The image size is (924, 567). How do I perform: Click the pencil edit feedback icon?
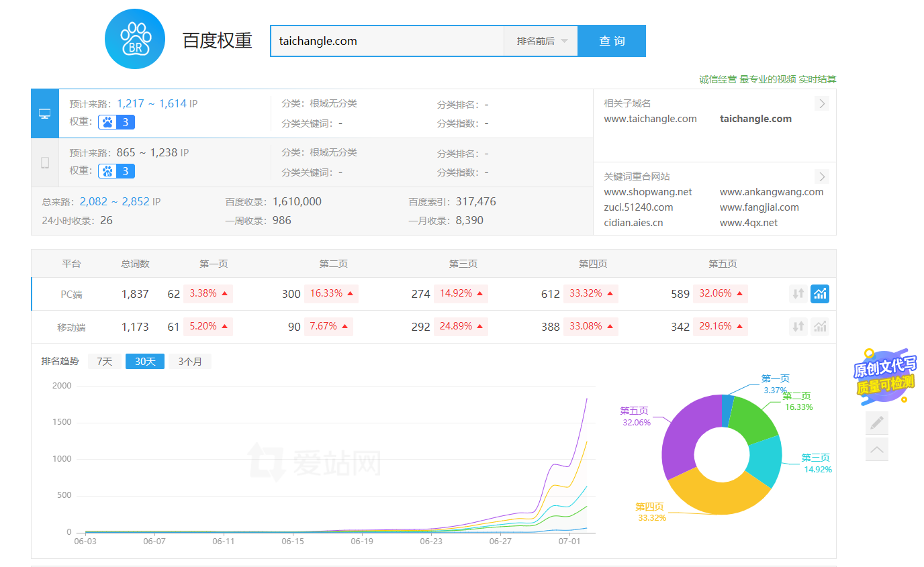tap(877, 423)
